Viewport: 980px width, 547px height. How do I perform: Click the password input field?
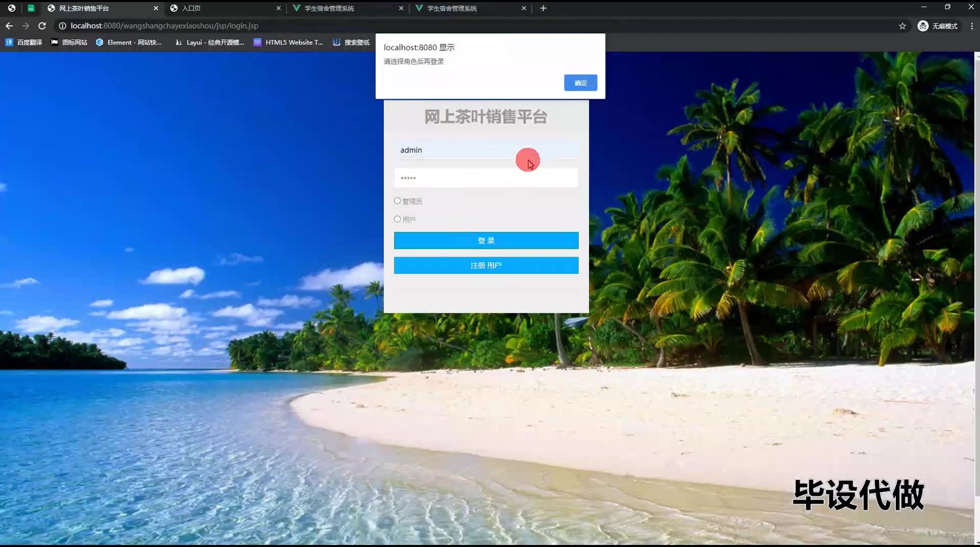(x=486, y=178)
